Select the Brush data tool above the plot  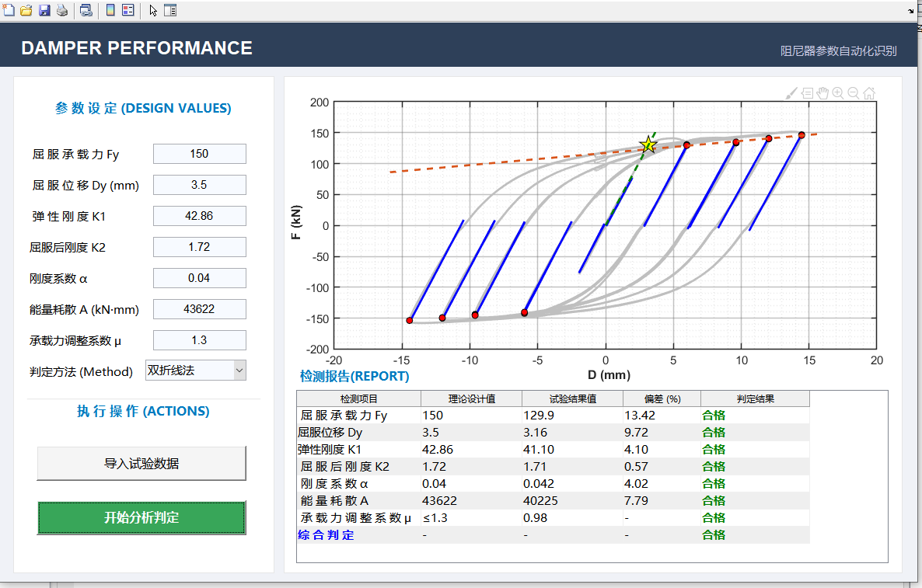pos(791,93)
